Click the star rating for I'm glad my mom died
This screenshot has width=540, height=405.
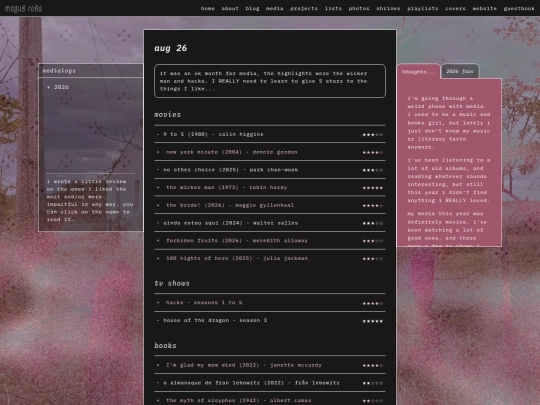[x=373, y=365]
